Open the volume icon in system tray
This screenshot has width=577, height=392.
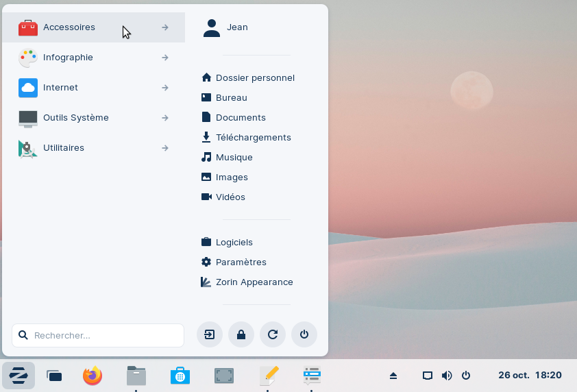pyautogui.click(x=447, y=376)
